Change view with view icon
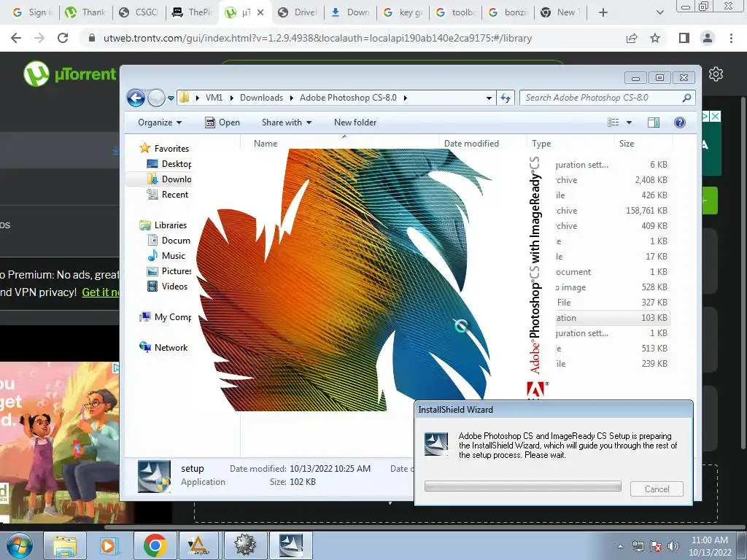The width and height of the screenshot is (747, 560). pyautogui.click(x=613, y=122)
